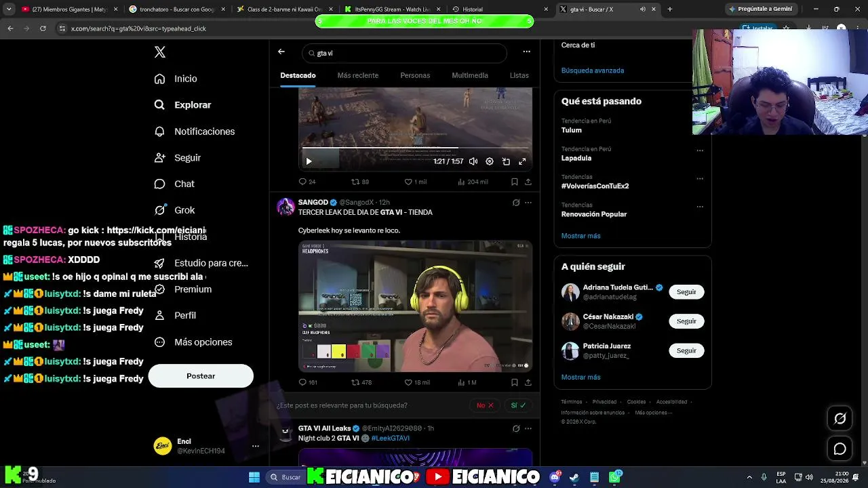
Task: Open more options for Lapadula trend
Action: tap(700, 150)
